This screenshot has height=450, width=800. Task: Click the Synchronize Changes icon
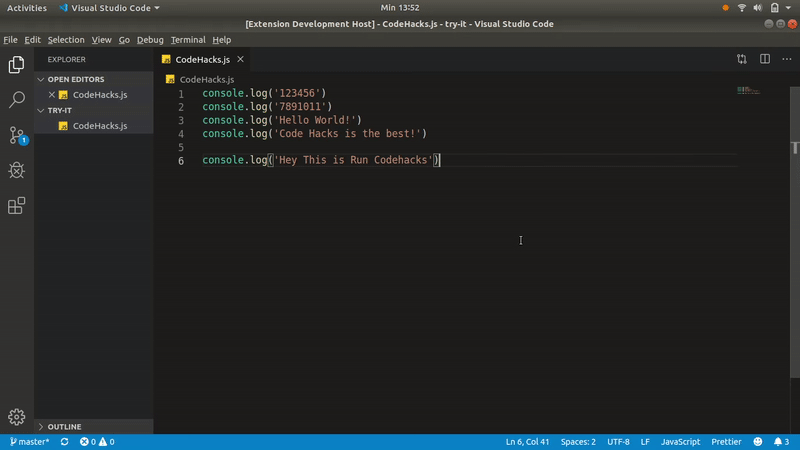tap(64, 442)
